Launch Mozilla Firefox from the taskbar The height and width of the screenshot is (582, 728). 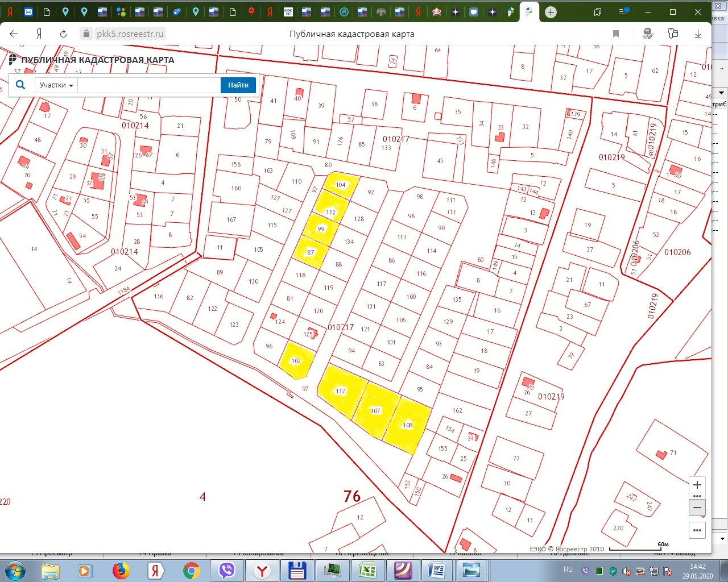(121, 570)
